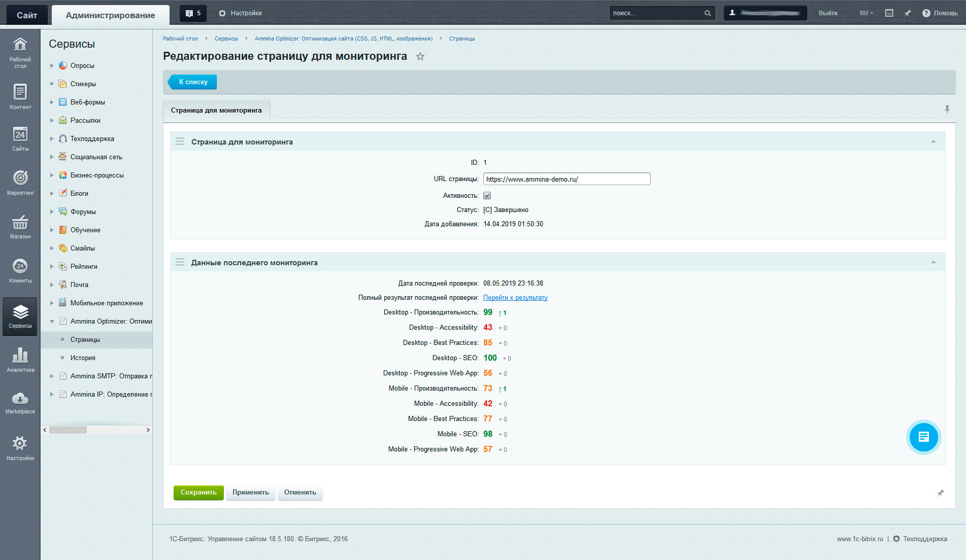Open the Перейти к результату link

pyautogui.click(x=515, y=298)
